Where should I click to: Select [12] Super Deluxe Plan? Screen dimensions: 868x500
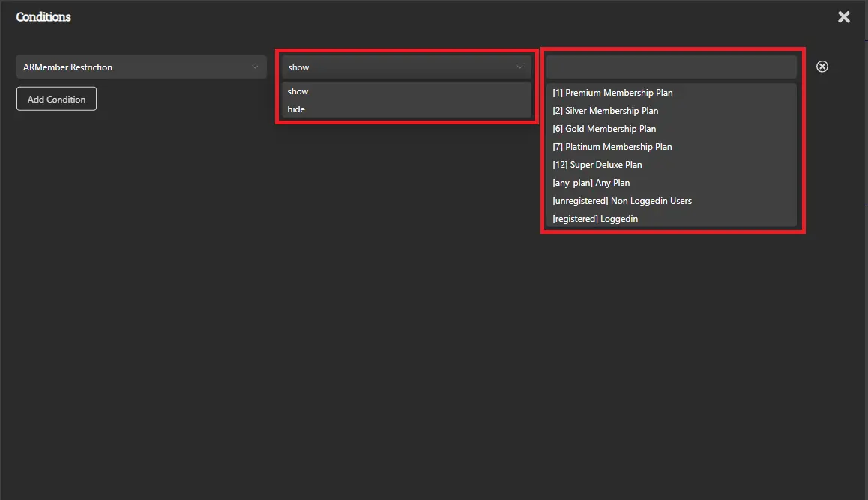tap(597, 165)
